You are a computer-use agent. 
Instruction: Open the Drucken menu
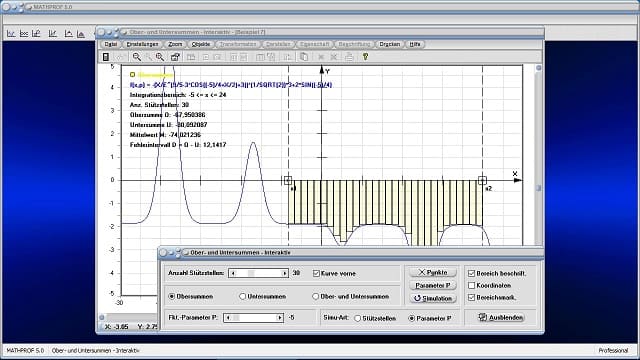point(390,44)
